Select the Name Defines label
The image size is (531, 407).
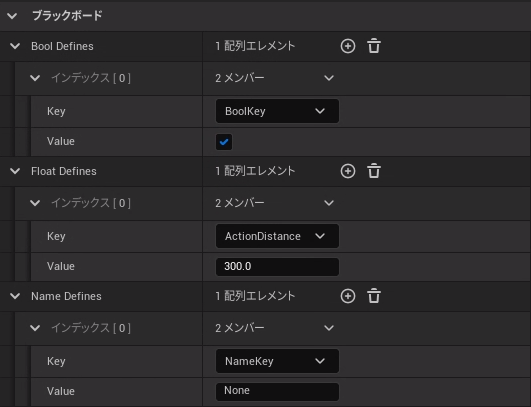(x=66, y=296)
